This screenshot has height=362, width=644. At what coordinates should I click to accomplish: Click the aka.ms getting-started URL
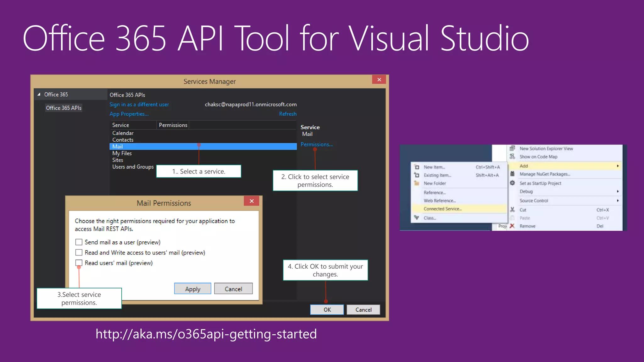(206, 334)
